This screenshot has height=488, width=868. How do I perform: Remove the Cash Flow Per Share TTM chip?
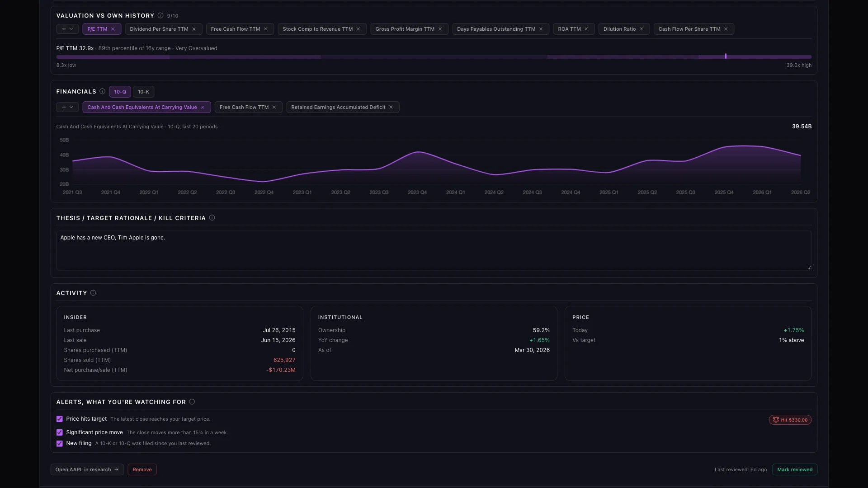pos(726,29)
